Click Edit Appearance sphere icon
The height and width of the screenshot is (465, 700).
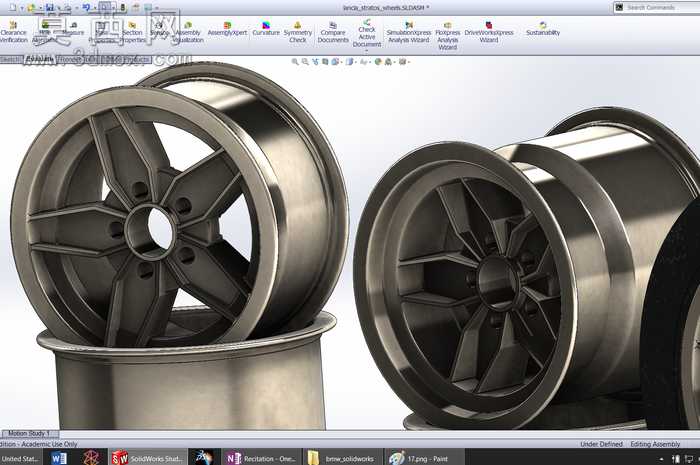click(378, 62)
